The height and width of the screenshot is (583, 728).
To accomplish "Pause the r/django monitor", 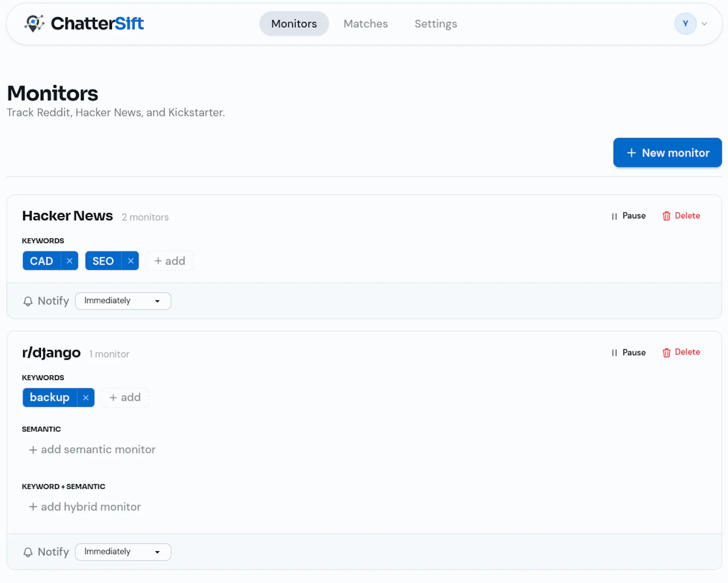I will pos(628,352).
